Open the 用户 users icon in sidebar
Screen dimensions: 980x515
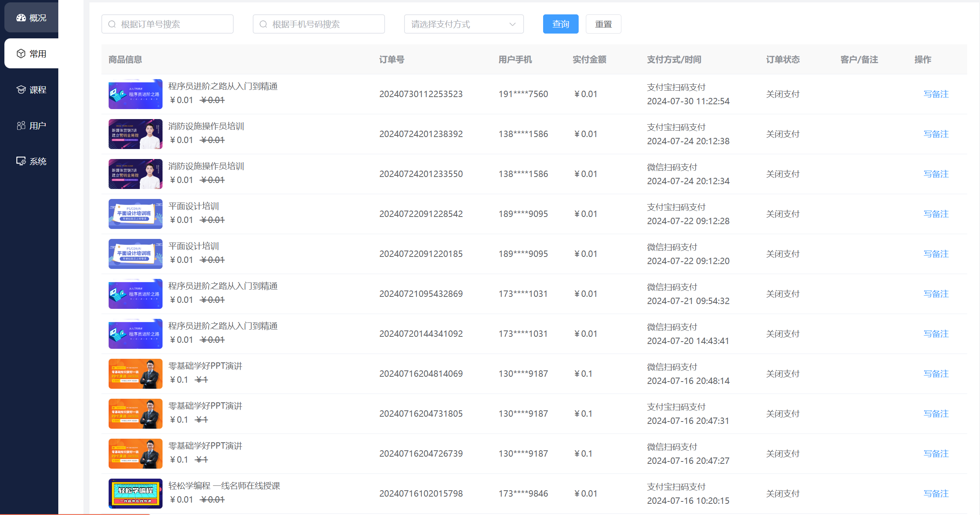(21, 126)
